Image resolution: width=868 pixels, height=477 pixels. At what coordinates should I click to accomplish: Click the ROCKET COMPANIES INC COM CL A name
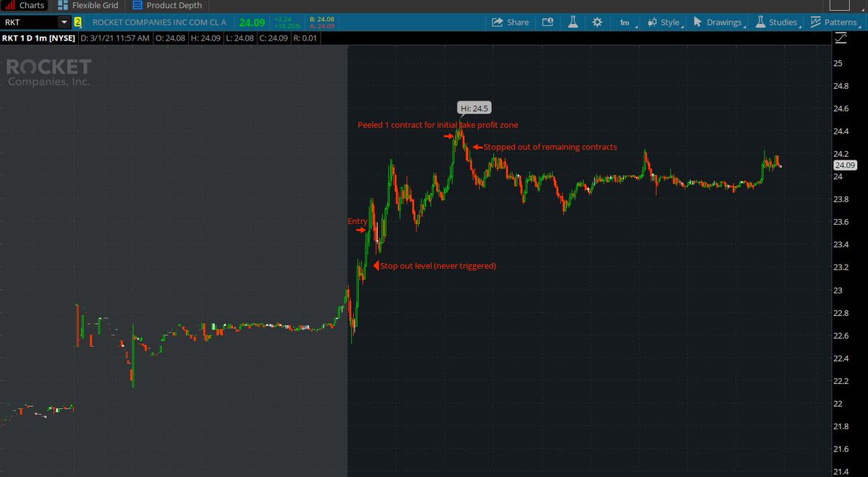pyautogui.click(x=161, y=22)
